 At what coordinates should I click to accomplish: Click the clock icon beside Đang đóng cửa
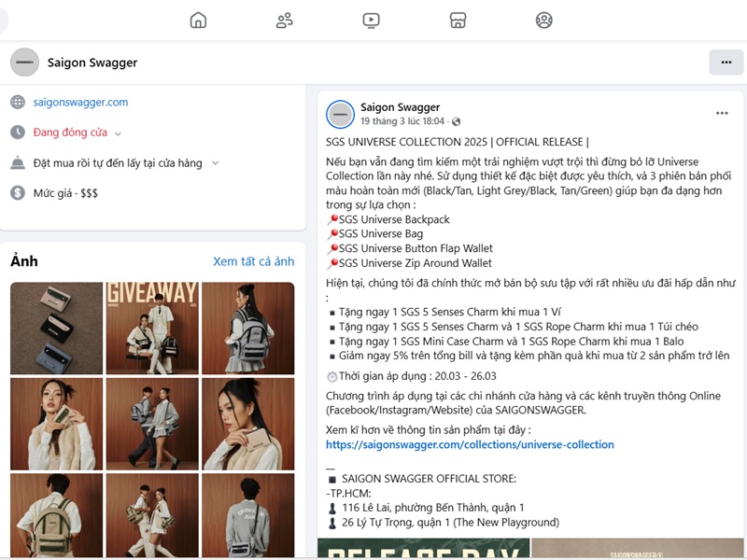point(18,133)
